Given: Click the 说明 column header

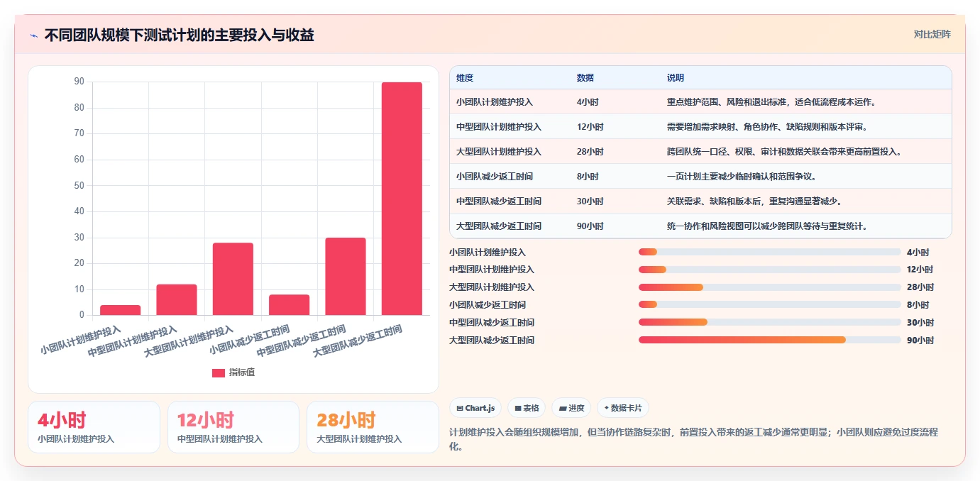Looking at the screenshot, I should point(676,78).
